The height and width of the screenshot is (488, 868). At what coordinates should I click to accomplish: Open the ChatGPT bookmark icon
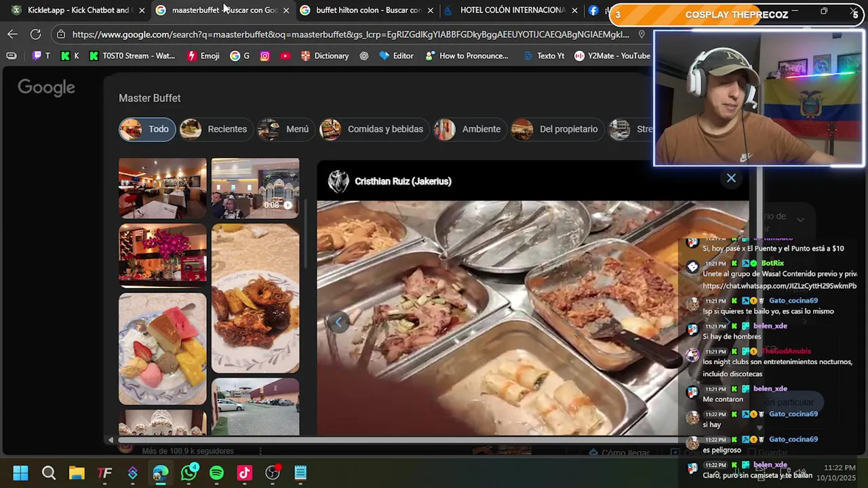click(x=364, y=56)
